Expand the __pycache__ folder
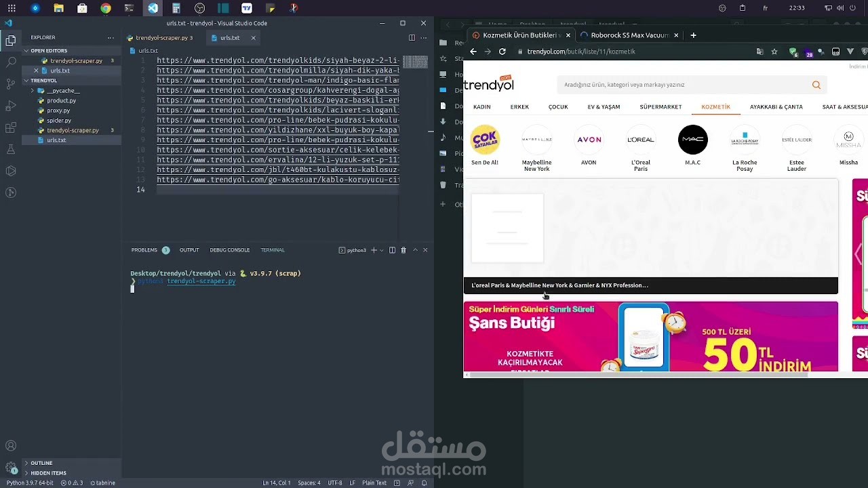 coord(71,91)
